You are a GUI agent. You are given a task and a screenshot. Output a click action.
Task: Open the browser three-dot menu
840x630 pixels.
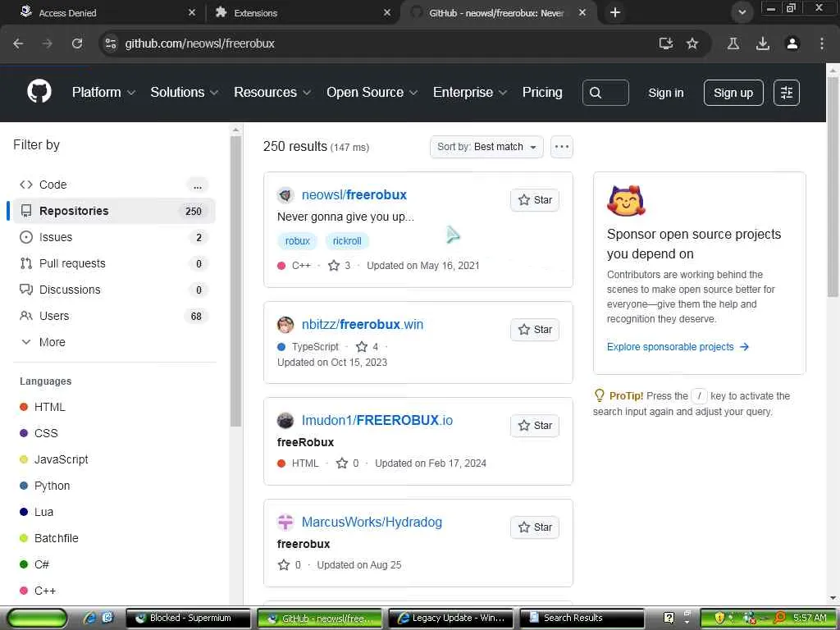point(822,43)
